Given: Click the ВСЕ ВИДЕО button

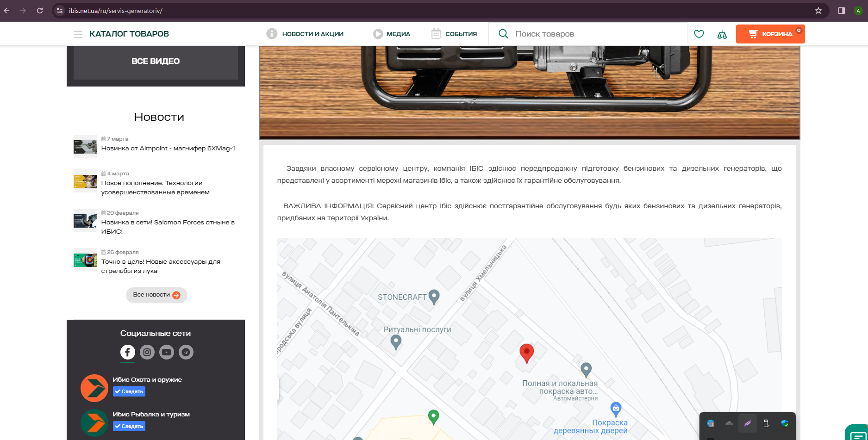Looking at the screenshot, I should [x=156, y=61].
